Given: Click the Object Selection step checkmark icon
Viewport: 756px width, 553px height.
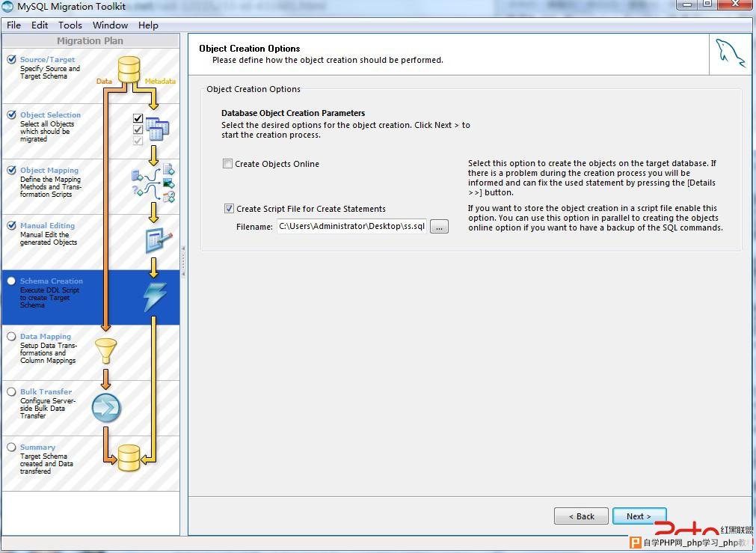Looking at the screenshot, I should (11, 114).
